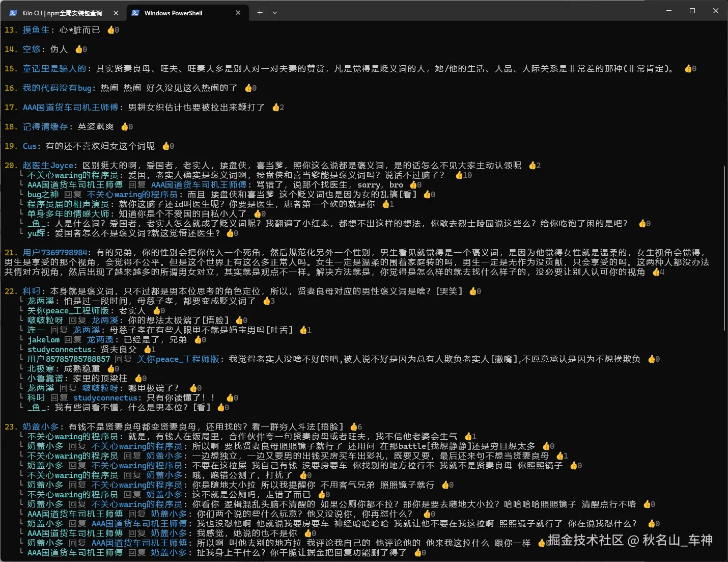The width and height of the screenshot is (728, 562).
Task: Open the tab list dropdown chevron
Action: (275, 13)
